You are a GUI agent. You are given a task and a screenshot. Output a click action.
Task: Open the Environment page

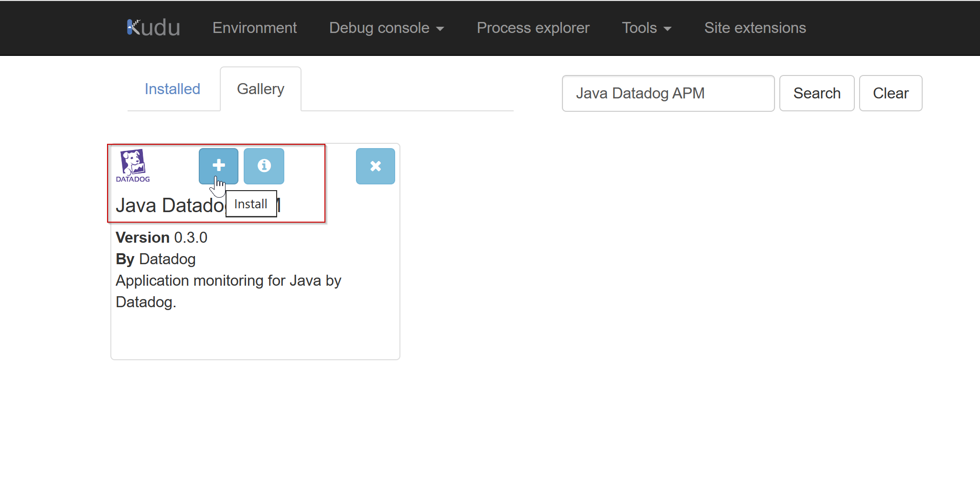[x=255, y=28]
